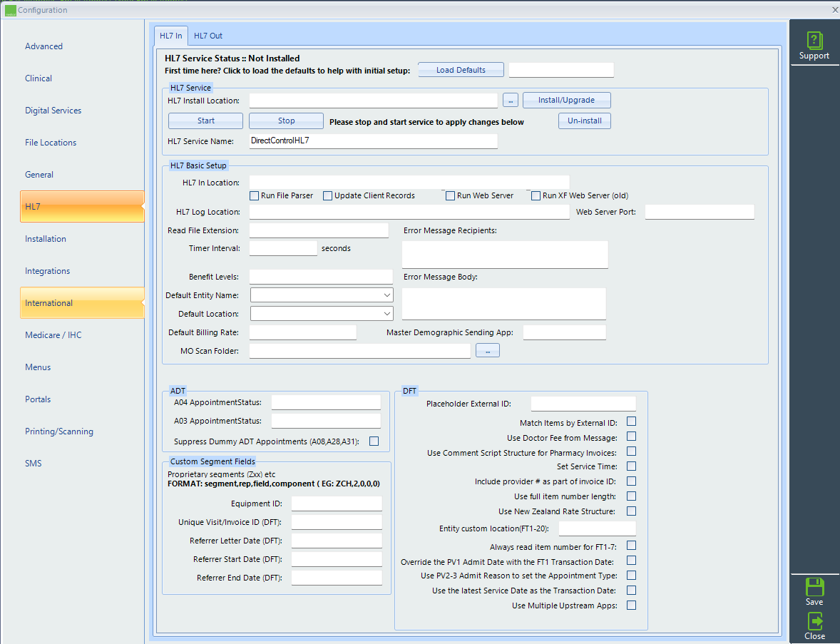Click the Error Message Recipients box

[x=505, y=255]
